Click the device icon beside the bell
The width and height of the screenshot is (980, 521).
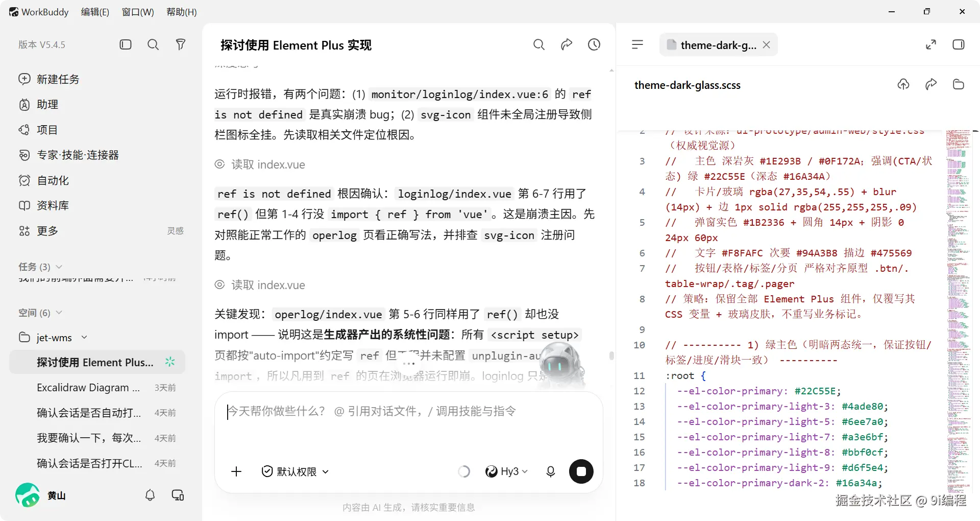[x=178, y=495]
